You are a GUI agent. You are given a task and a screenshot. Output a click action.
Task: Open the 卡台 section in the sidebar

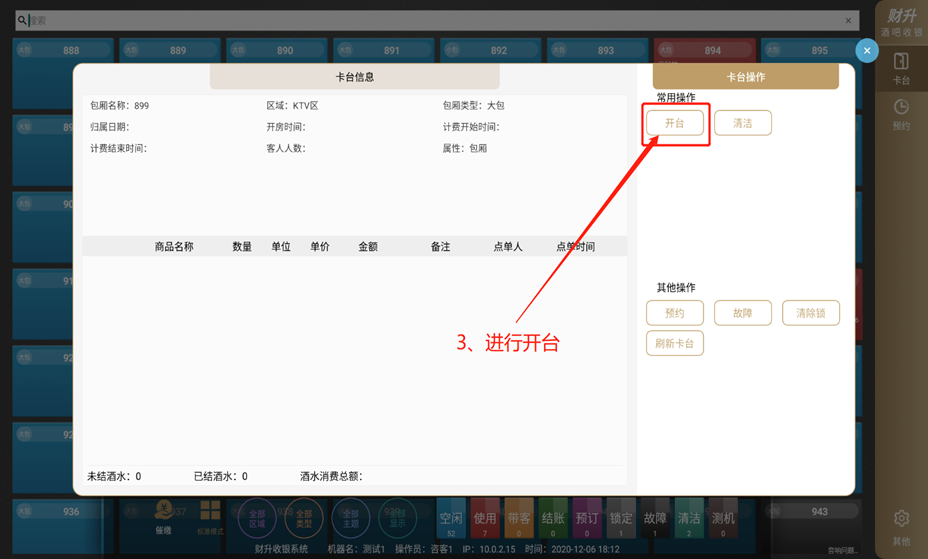tap(901, 68)
